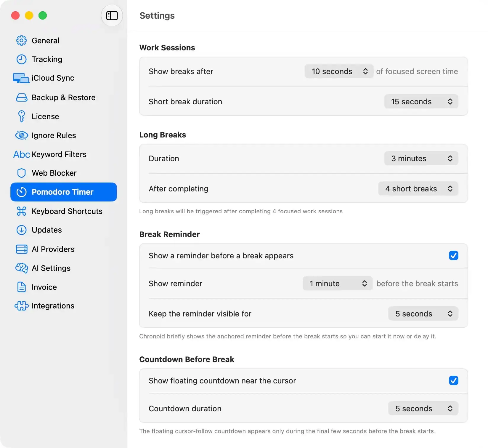488x448 pixels.
Task: Click the Updates download arrow icon
Action: pos(21,230)
